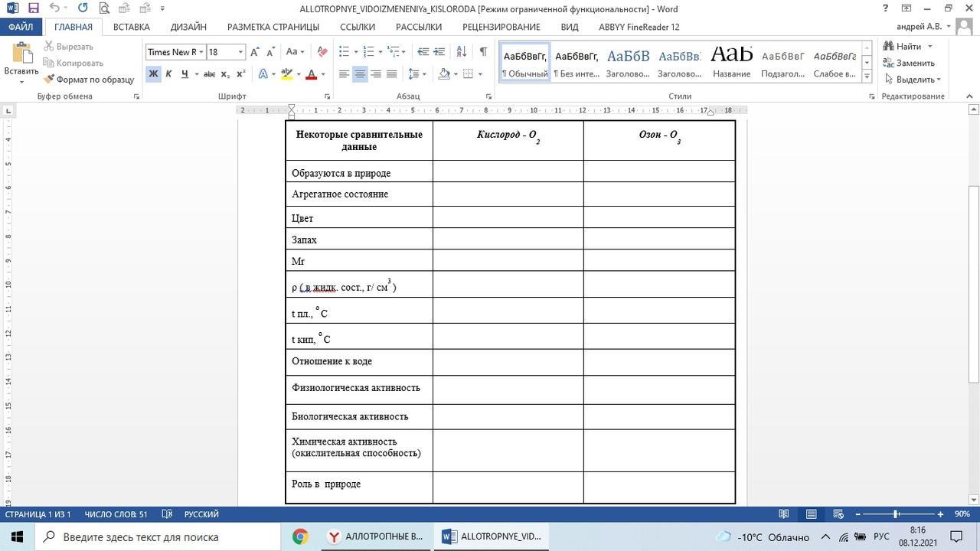Viewport: 980px width, 551px height.
Task: Click the РУССКИЙ language indicator in status bar
Action: point(201,514)
